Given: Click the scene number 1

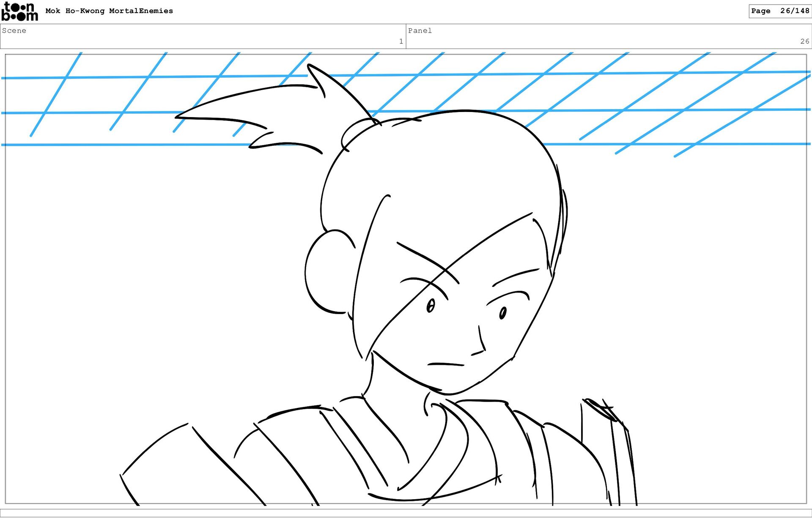Looking at the screenshot, I should click(x=401, y=41).
